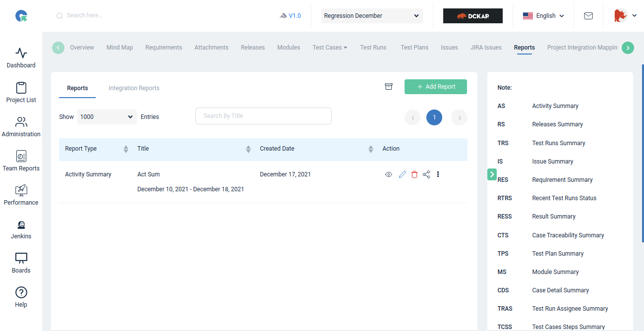644x331 pixels.
Task: Click the December 17, 2021 created date
Action: point(285,174)
